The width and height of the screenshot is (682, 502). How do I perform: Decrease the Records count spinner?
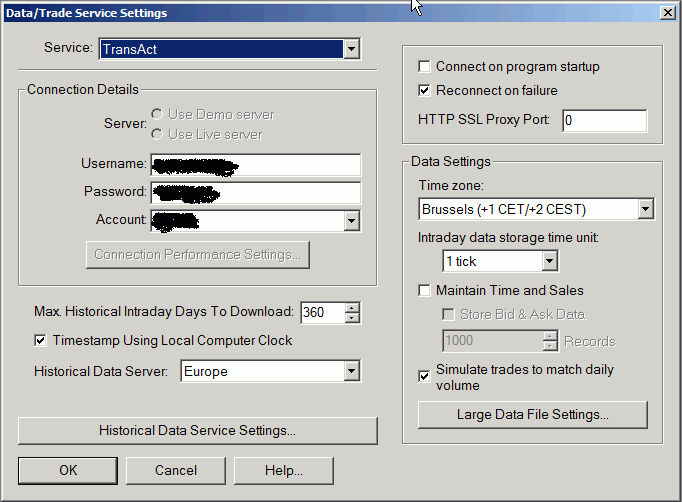point(550,346)
